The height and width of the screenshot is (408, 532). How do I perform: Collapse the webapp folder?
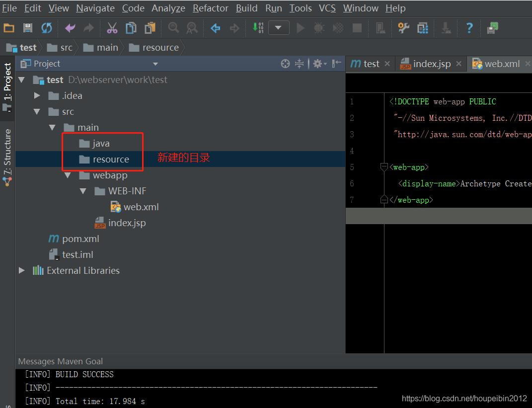pyautogui.click(x=68, y=175)
